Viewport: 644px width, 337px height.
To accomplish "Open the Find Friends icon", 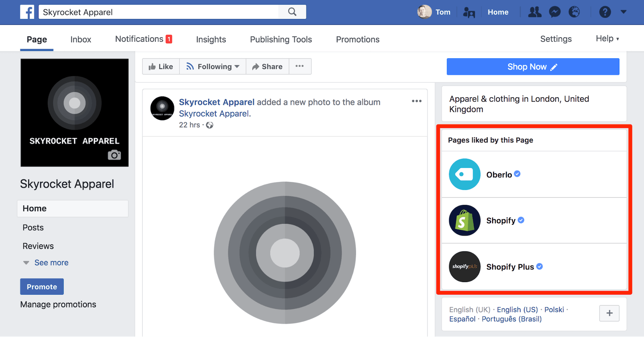I will point(469,12).
